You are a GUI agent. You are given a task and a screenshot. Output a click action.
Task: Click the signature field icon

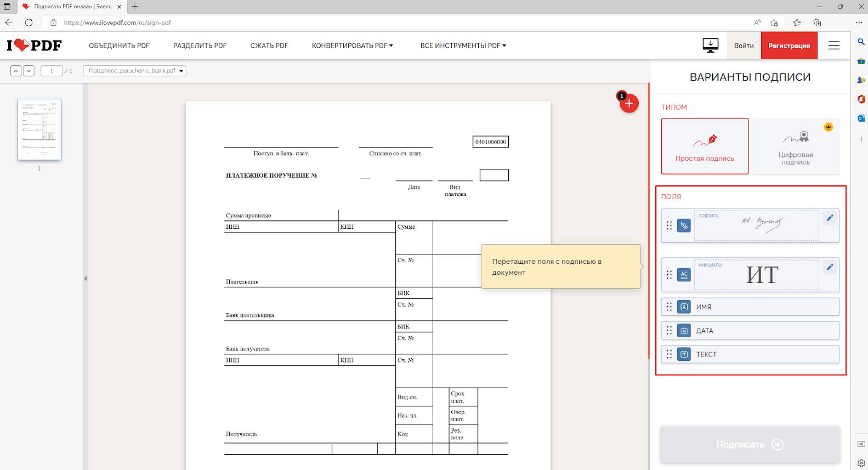pos(684,225)
